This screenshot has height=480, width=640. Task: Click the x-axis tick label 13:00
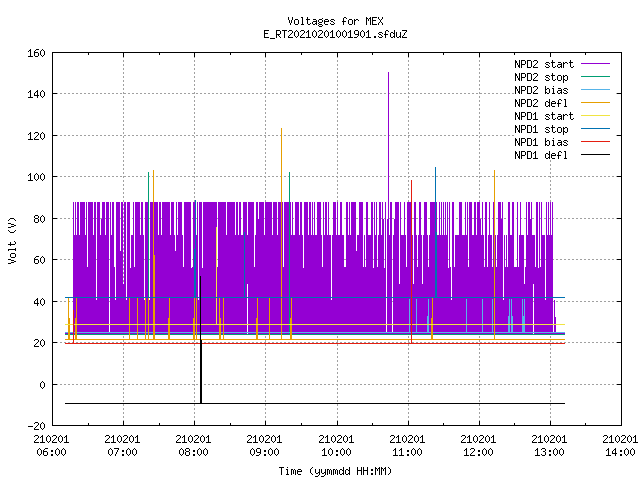[x=549, y=452]
